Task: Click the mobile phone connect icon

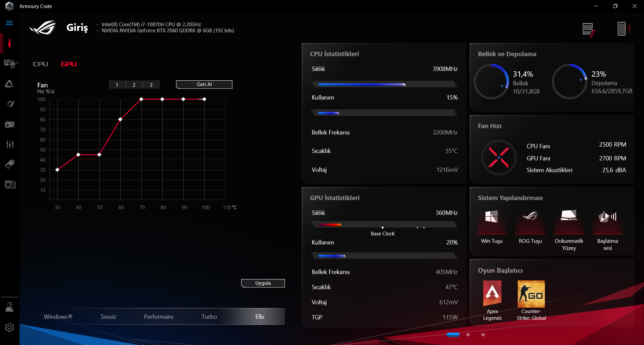Action: tap(624, 29)
